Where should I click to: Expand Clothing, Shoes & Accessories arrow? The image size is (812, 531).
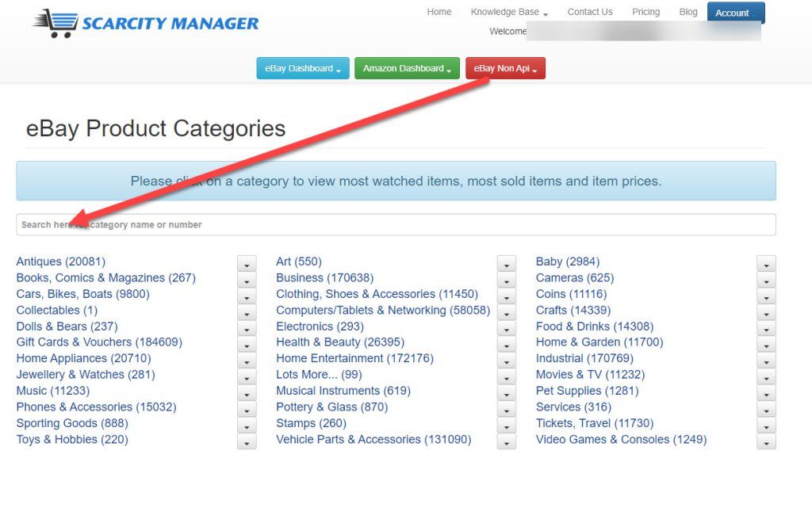pos(506,297)
